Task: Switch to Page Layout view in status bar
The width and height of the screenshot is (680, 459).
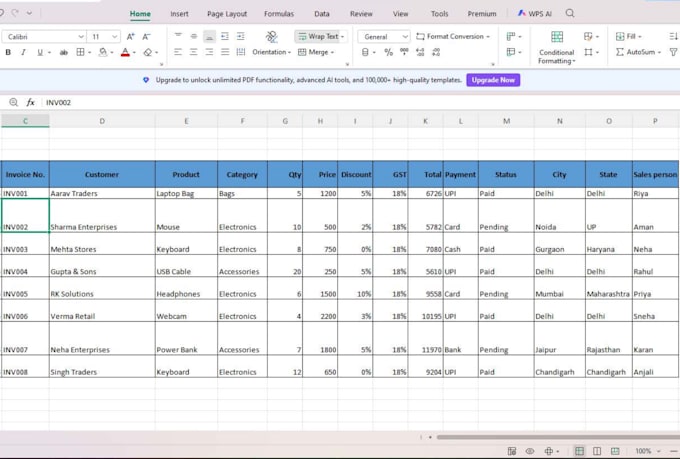Action: point(597,451)
